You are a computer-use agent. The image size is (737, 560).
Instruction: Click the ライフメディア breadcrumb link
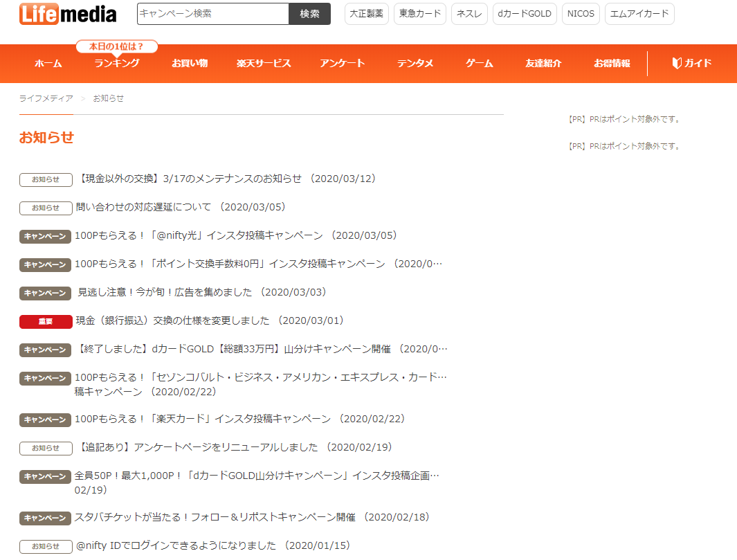pos(46,98)
